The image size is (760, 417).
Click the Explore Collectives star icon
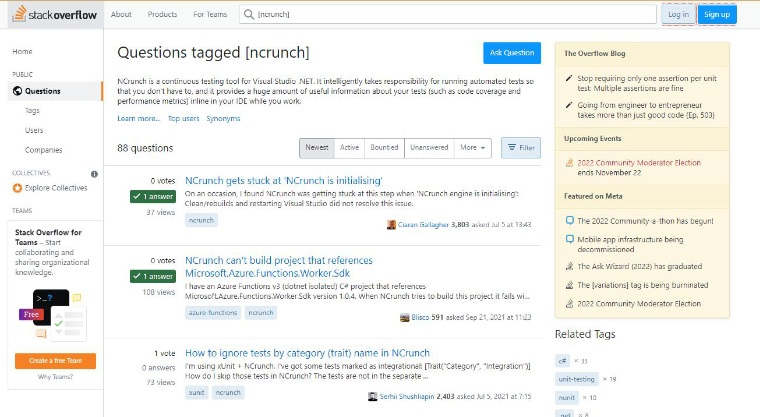point(17,188)
